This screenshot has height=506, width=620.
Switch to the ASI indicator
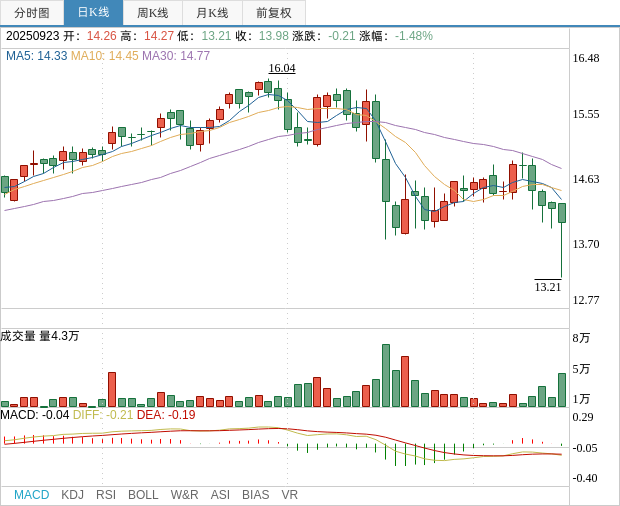click(220, 495)
